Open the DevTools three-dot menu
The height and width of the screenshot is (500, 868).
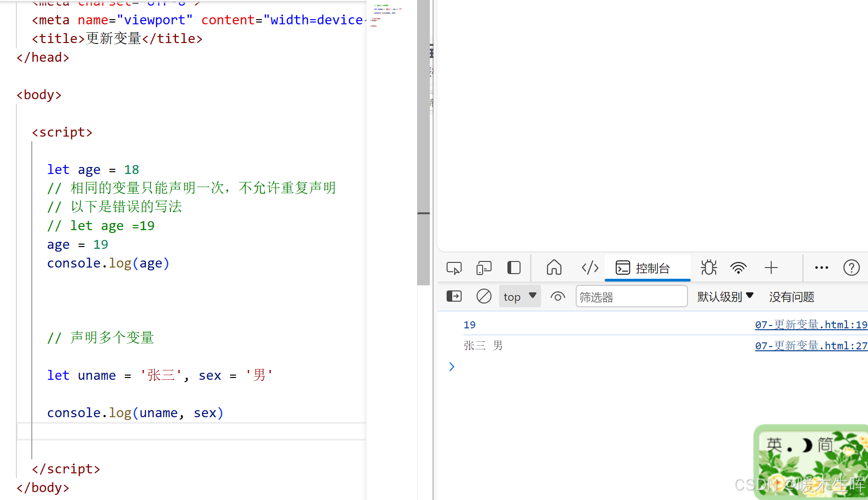pyautogui.click(x=821, y=268)
